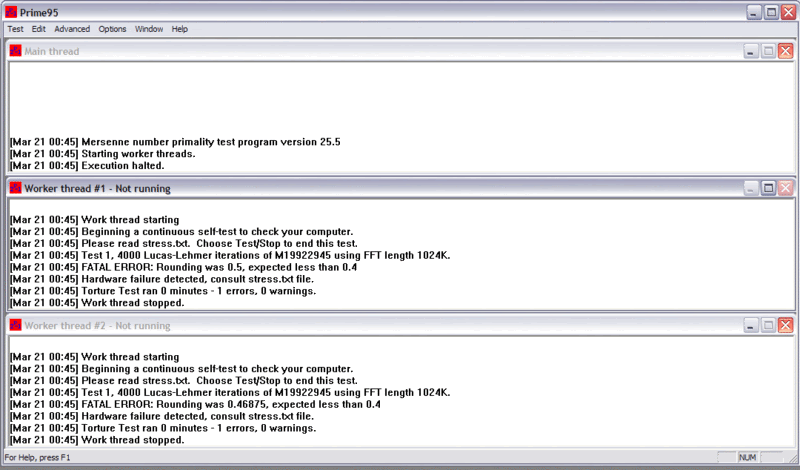Click the NUM indicator in status bar

coord(747,457)
